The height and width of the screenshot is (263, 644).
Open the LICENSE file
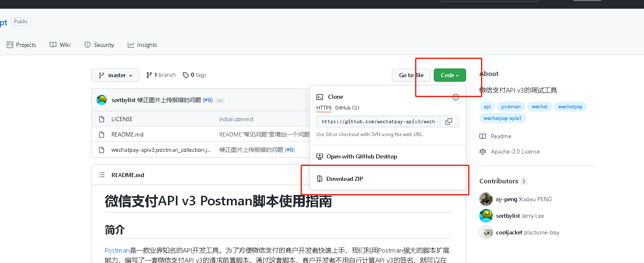coord(122,119)
